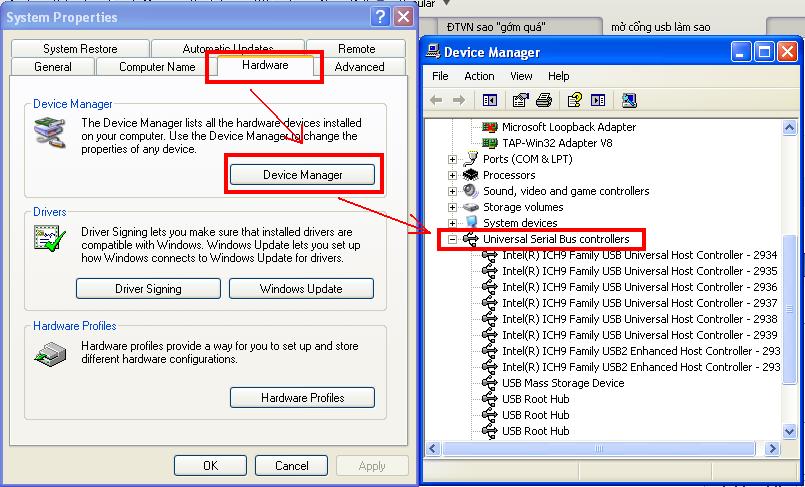Toggle the console tree pane icon

pyautogui.click(x=490, y=100)
